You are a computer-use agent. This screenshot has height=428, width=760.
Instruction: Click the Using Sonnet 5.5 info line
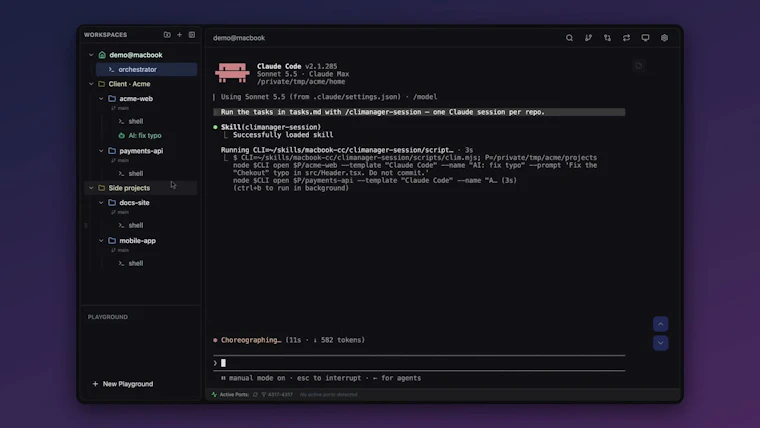pyautogui.click(x=329, y=97)
